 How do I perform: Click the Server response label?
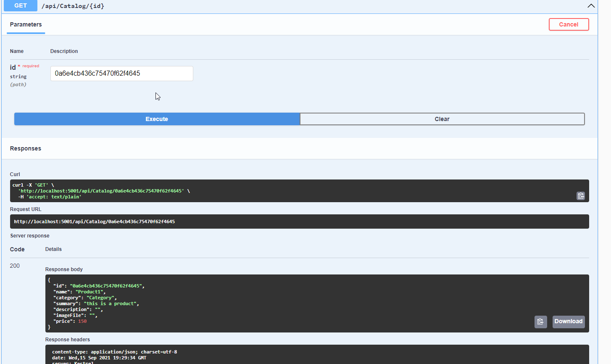click(x=29, y=235)
